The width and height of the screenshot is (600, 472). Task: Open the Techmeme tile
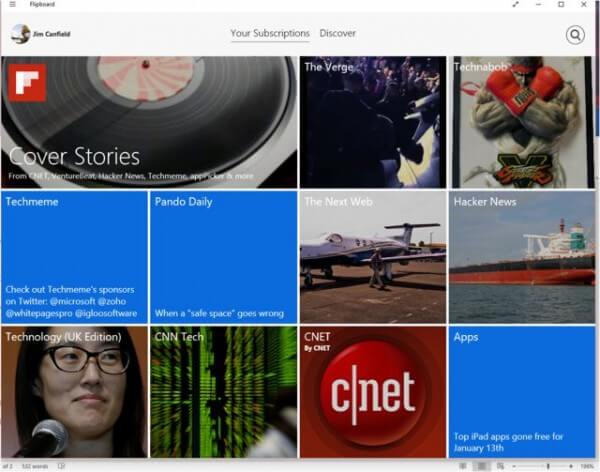74,257
